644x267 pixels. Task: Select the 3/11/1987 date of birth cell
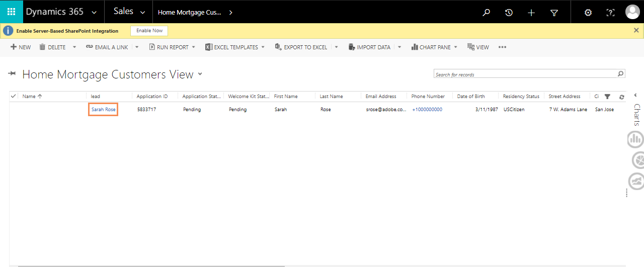487,109
